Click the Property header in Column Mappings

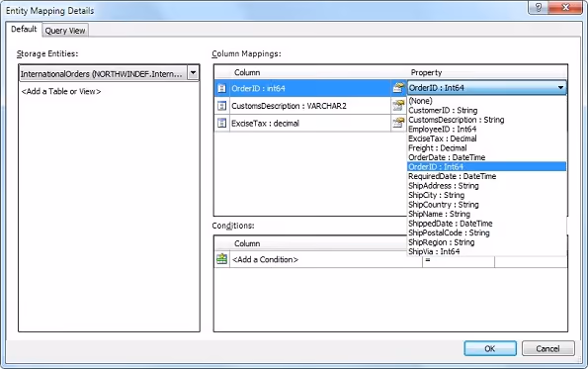tap(426, 72)
